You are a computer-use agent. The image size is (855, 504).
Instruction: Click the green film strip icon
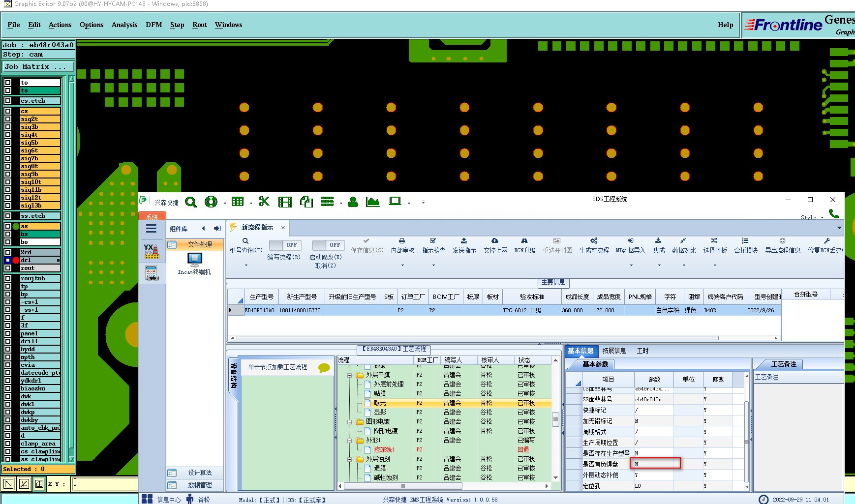click(x=285, y=202)
